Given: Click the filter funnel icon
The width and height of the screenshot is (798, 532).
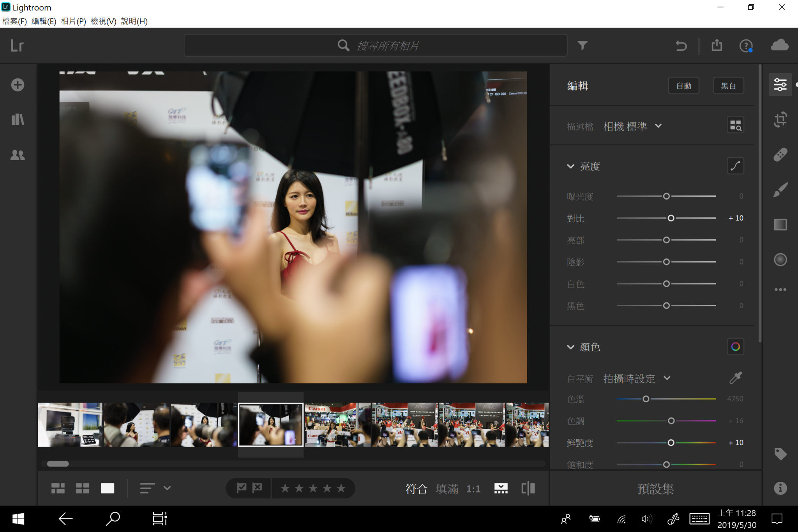Looking at the screenshot, I should (583, 46).
